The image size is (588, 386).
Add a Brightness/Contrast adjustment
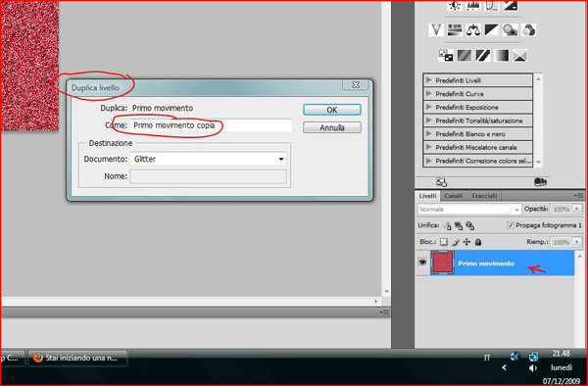click(455, 5)
